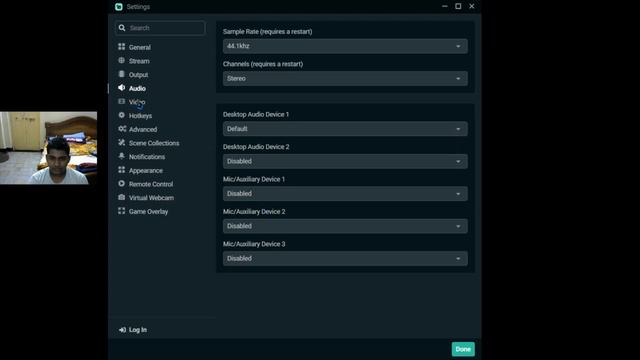Open Remote Control settings
This screenshot has height=360, width=640.
(x=151, y=184)
